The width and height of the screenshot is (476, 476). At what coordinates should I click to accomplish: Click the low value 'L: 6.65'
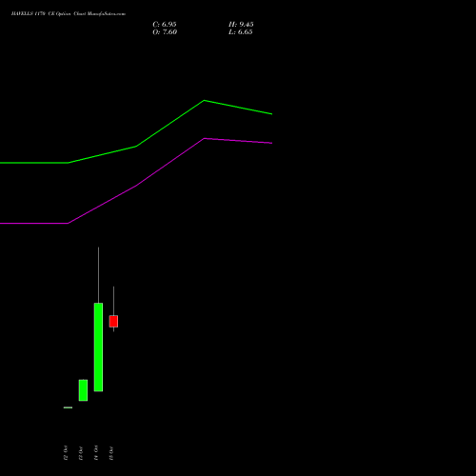coord(241,32)
